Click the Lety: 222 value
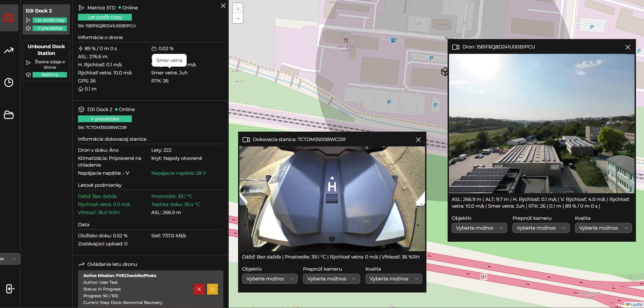Viewport: 644px width, 308px height. [x=161, y=150]
